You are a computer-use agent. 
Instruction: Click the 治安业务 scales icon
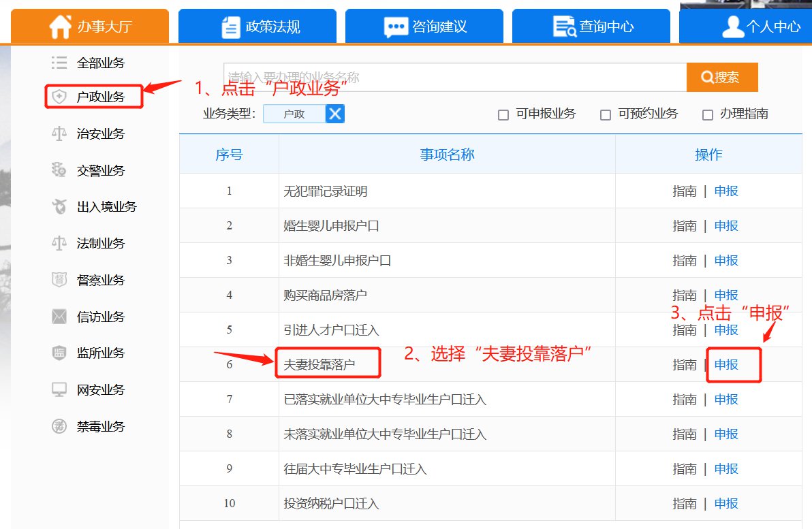pyautogui.click(x=59, y=133)
